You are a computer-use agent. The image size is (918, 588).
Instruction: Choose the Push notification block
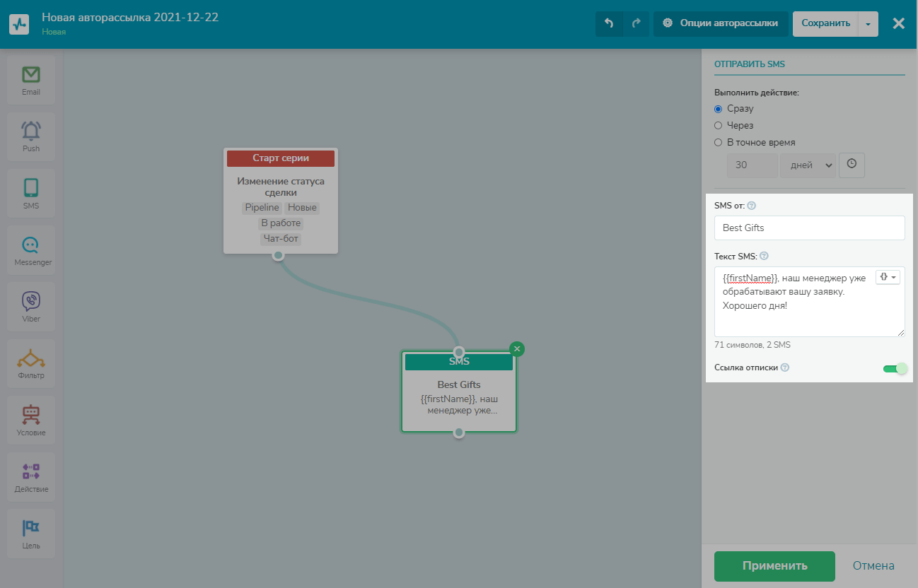(30, 132)
